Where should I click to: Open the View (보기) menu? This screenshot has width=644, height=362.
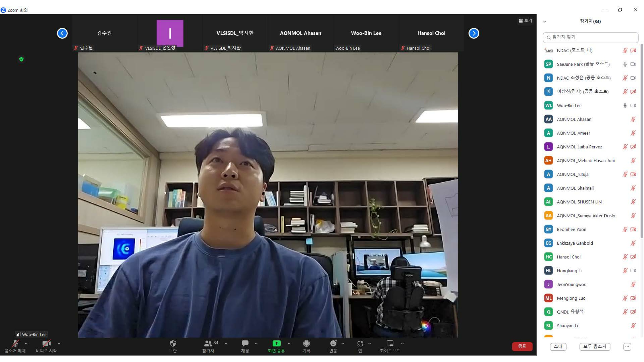click(x=525, y=21)
